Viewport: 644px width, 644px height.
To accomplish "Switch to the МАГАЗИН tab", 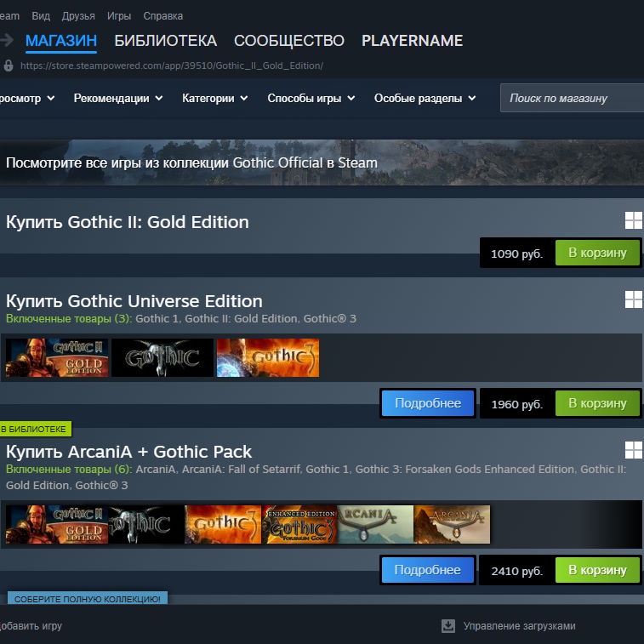I will coord(61,41).
